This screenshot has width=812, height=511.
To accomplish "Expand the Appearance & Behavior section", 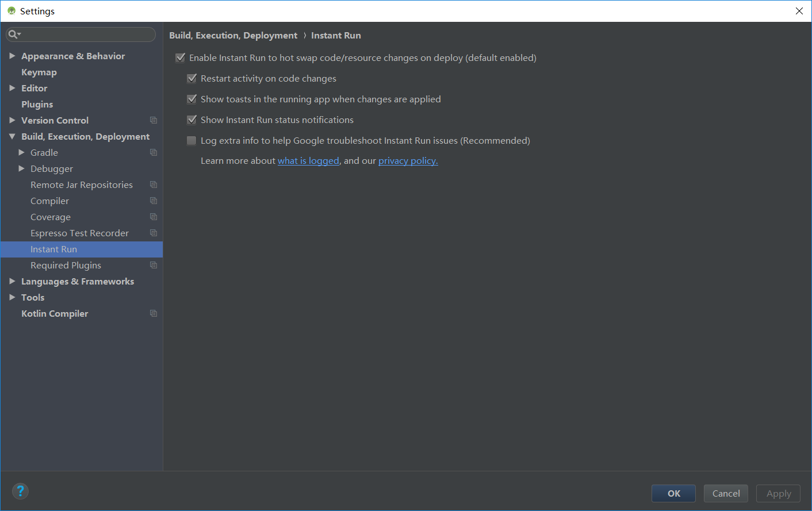I will pos(12,56).
